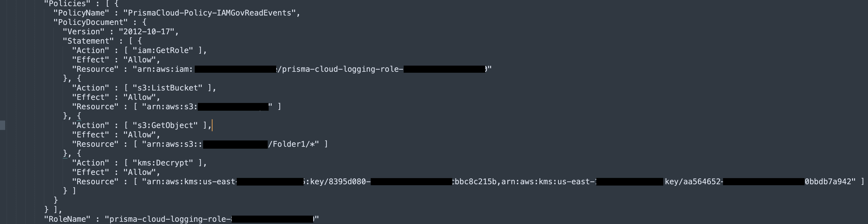Click the version string 2012-10-17
Viewport: 868px width, 224px height.
coord(149,32)
